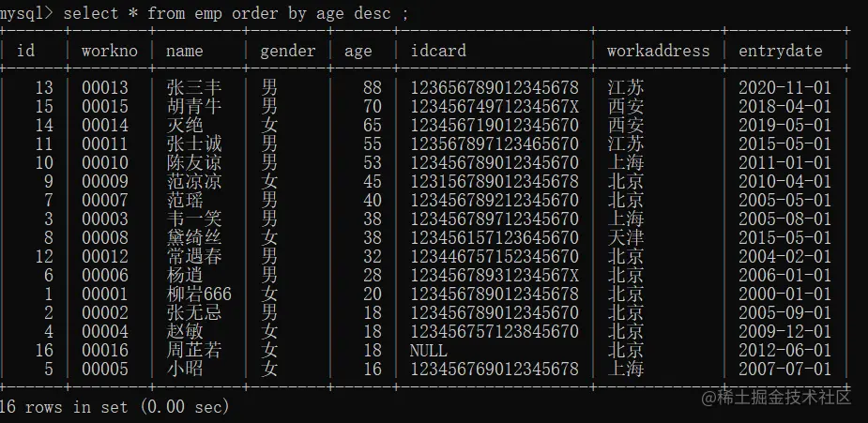Click idcard 12345678931234567X
The width and height of the screenshot is (868, 423).
[x=495, y=276]
